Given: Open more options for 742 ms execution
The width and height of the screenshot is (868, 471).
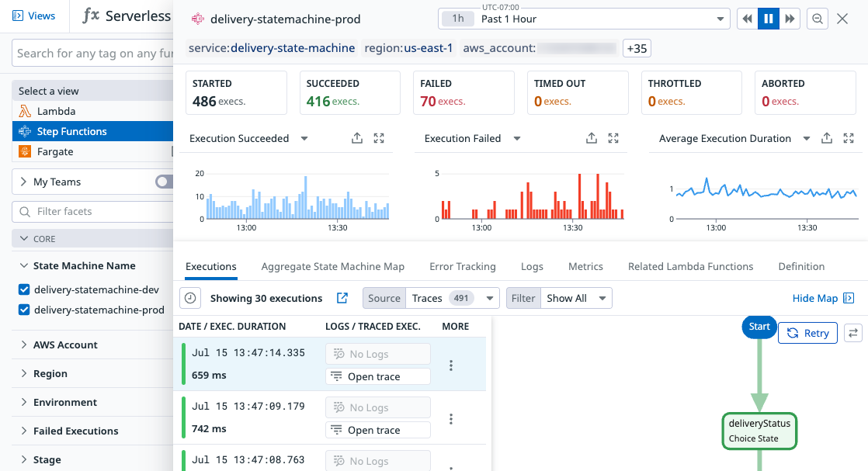Looking at the screenshot, I should pos(451,419).
